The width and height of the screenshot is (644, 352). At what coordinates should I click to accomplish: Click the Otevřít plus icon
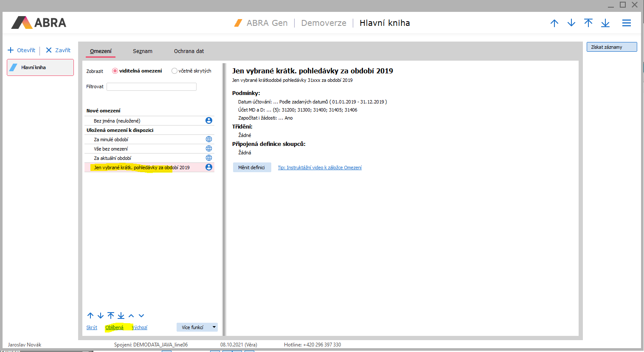pyautogui.click(x=11, y=50)
